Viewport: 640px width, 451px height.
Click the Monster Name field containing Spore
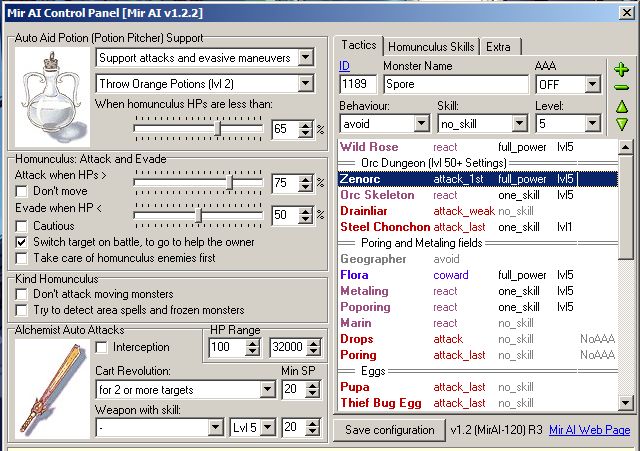(x=455, y=85)
